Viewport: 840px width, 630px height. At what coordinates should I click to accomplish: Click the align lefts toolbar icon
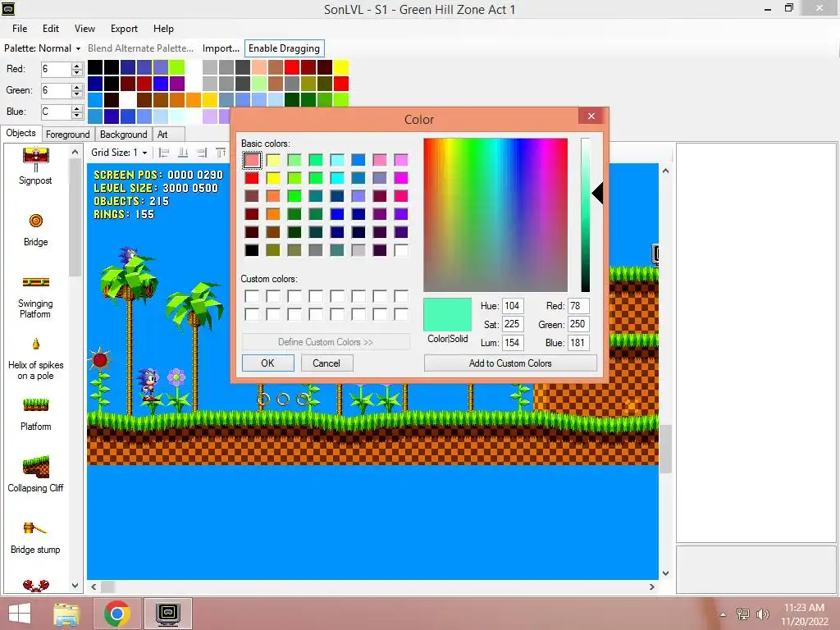[x=164, y=153]
